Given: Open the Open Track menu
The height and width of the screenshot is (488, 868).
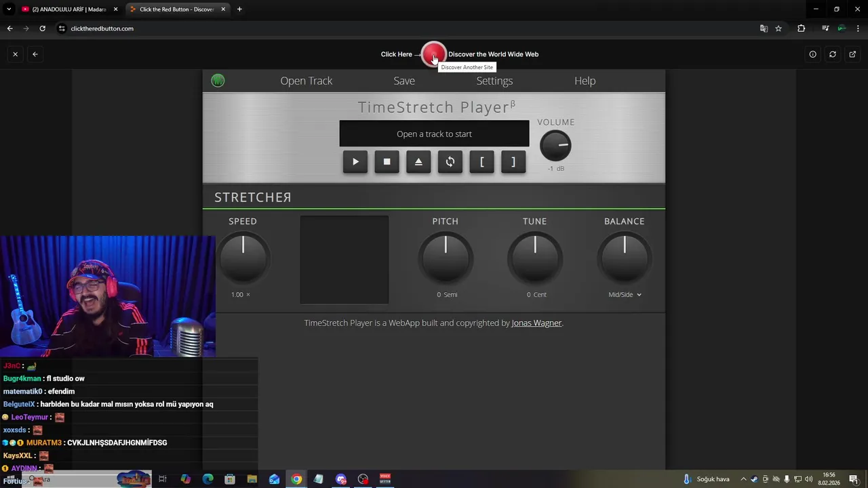Looking at the screenshot, I should pyautogui.click(x=307, y=81).
